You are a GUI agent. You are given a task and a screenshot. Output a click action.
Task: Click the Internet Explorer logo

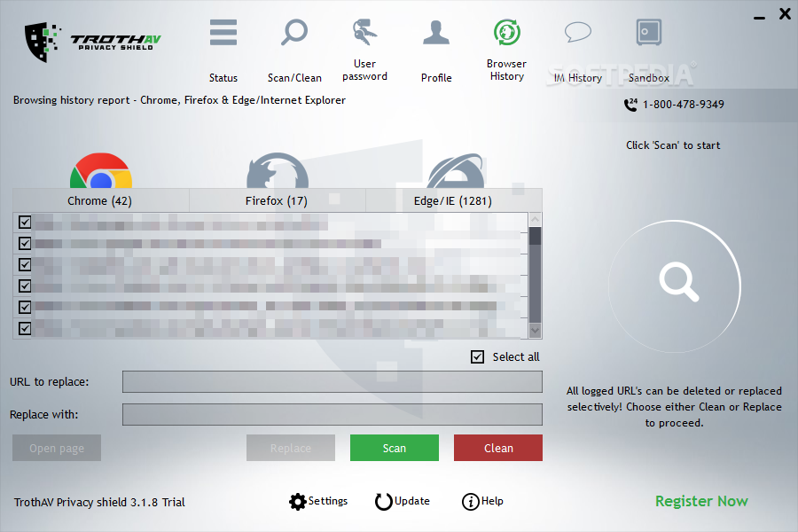pos(456,170)
